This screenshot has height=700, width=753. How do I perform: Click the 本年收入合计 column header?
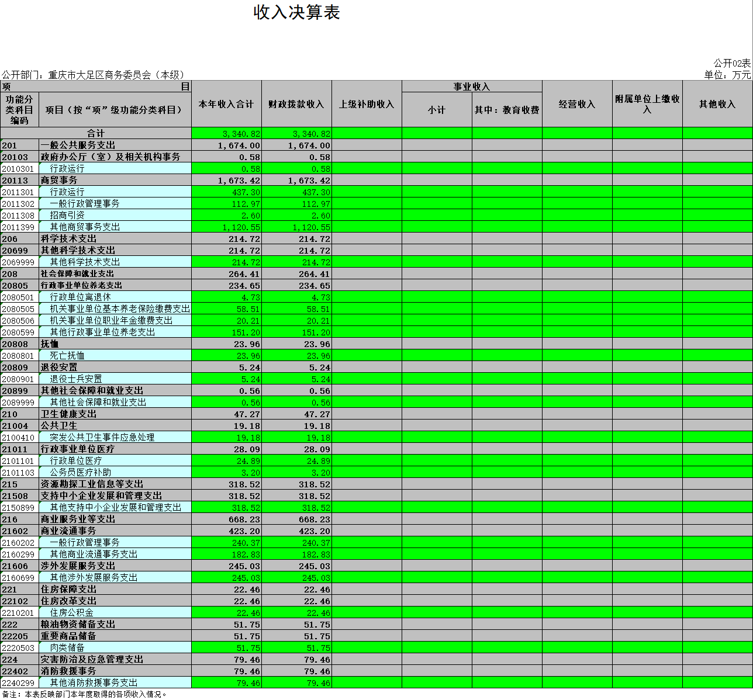pos(226,104)
